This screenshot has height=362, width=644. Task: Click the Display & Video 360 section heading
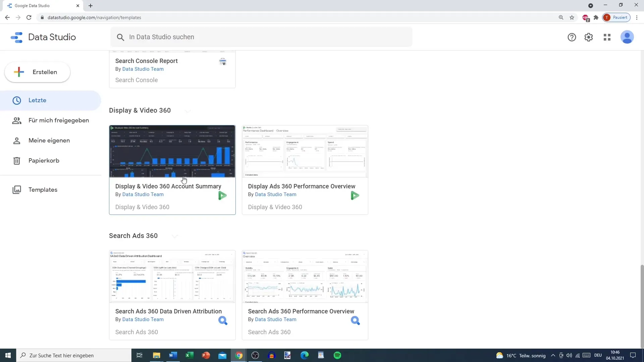[140, 111]
